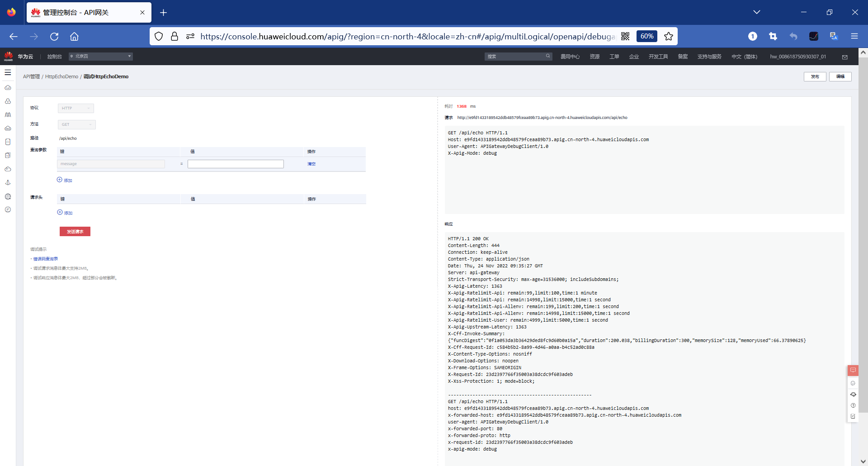Click the scrollbar down arrow
This screenshot has width=868, height=466.
pos(863,461)
